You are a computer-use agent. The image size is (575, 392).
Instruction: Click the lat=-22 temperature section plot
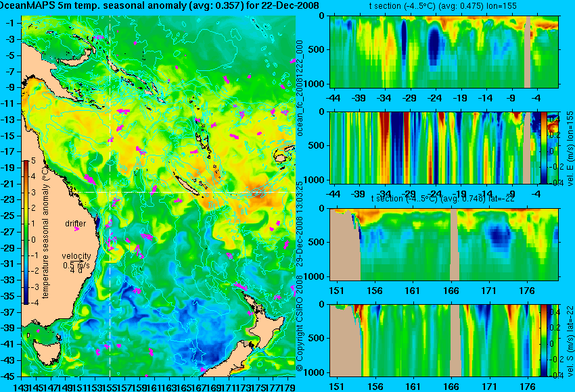[x=444, y=245]
